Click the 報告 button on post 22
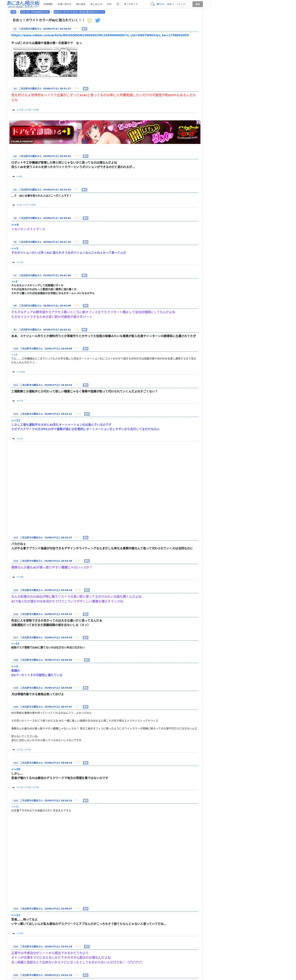296x980 pixels. tap(86, 800)
